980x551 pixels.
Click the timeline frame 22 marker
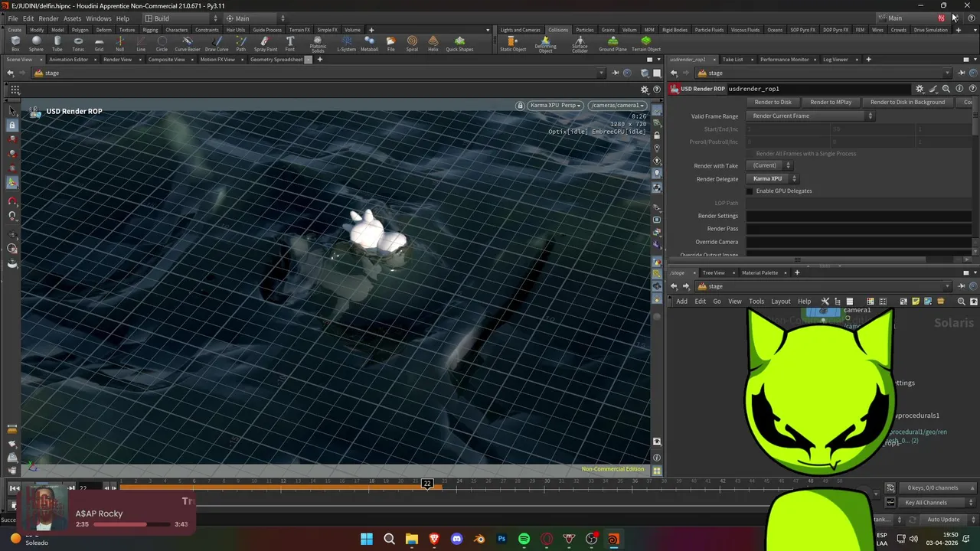point(427,484)
